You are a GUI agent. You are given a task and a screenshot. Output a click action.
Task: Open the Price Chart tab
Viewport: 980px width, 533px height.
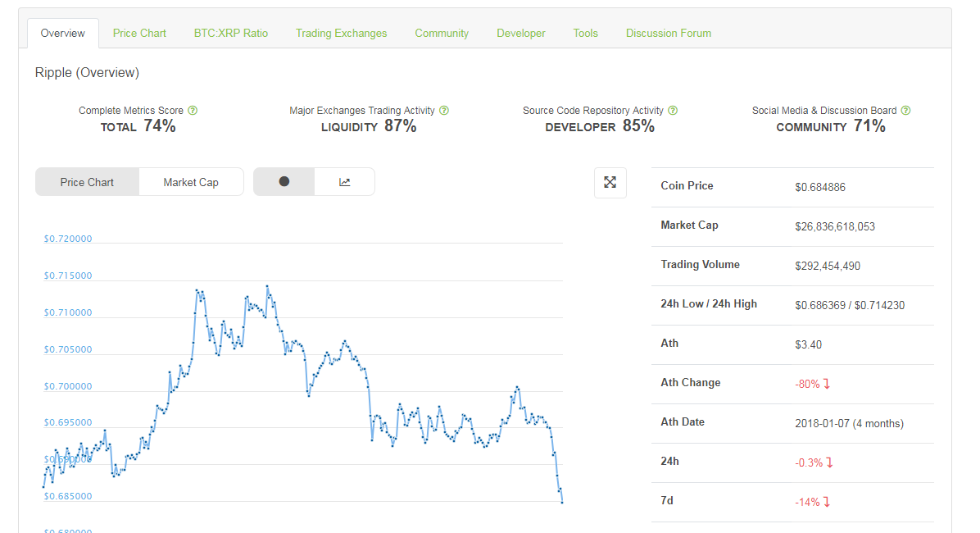point(139,33)
